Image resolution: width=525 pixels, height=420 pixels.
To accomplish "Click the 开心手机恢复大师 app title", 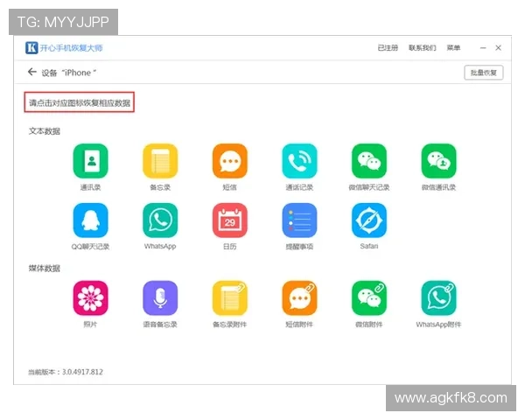I will point(72,48).
